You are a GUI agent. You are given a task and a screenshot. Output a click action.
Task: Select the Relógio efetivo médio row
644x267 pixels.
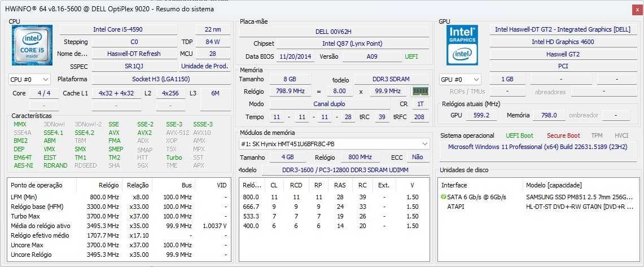pos(119,235)
